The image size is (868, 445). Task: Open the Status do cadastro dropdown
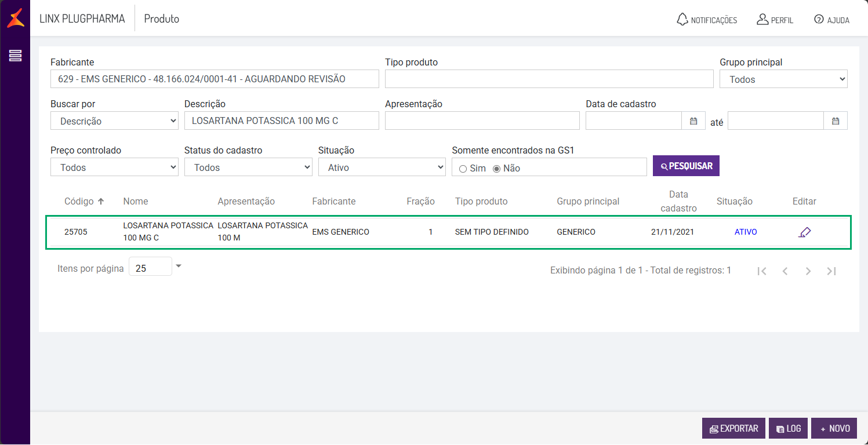[248, 167]
